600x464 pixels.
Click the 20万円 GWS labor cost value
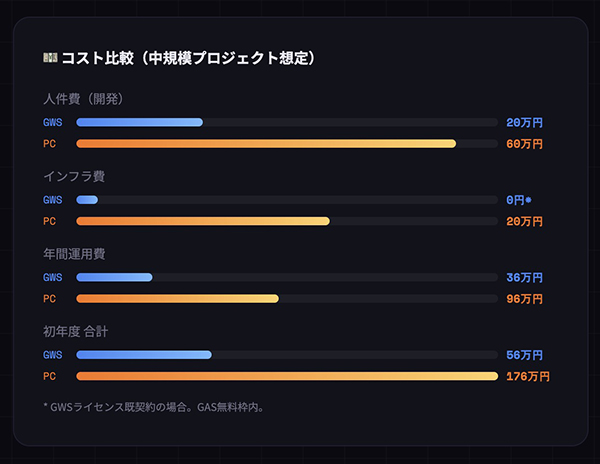pyautogui.click(x=524, y=122)
